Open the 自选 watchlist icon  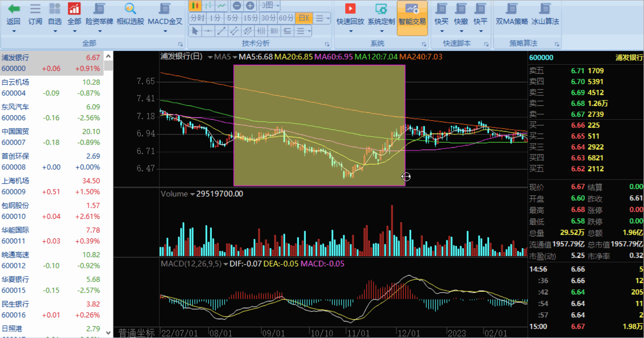[x=55, y=8]
